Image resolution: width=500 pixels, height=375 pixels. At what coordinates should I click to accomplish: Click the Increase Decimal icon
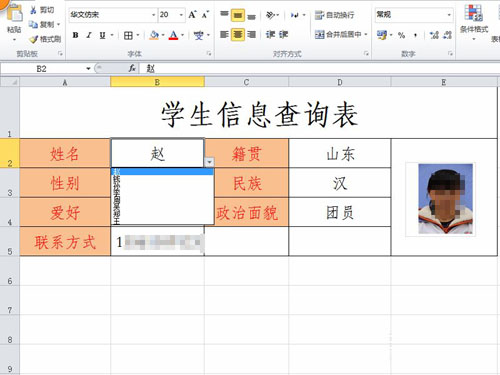click(434, 35)
